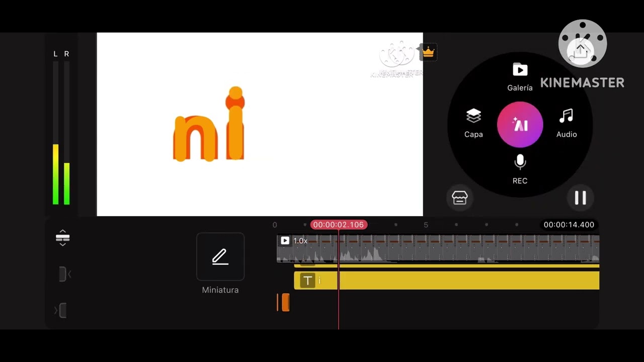The image size is (644, 362).
Task: Open the asset store icon
Action: pyautogui.click(x=460, y=198)
